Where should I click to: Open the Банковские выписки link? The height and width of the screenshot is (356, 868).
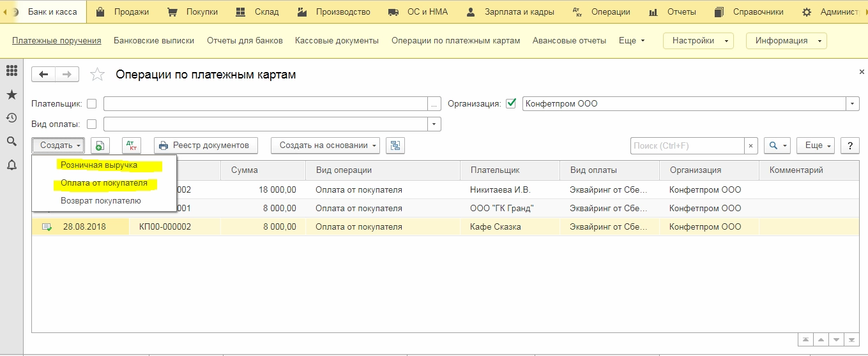pos(154,40)
